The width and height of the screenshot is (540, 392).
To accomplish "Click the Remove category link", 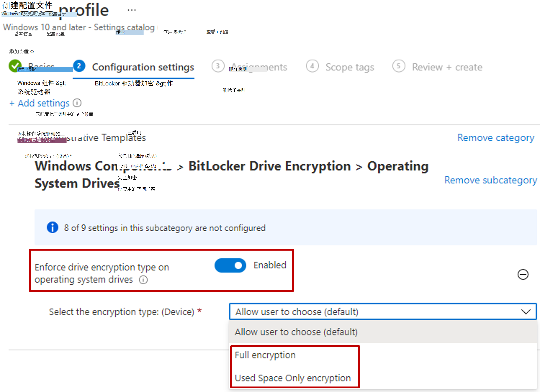I will point(496,138).
